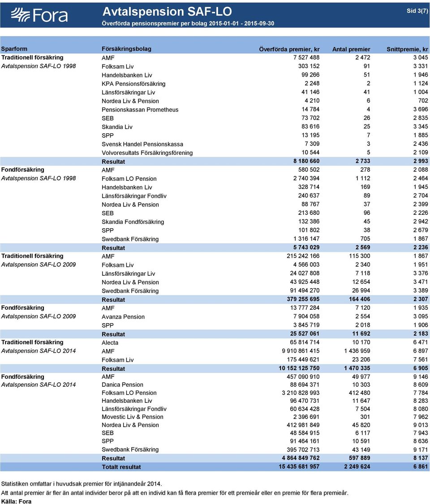Viewport: 430px width, 504px height.
Task: Click the value '43 925 448'
Action: [305, 282]
